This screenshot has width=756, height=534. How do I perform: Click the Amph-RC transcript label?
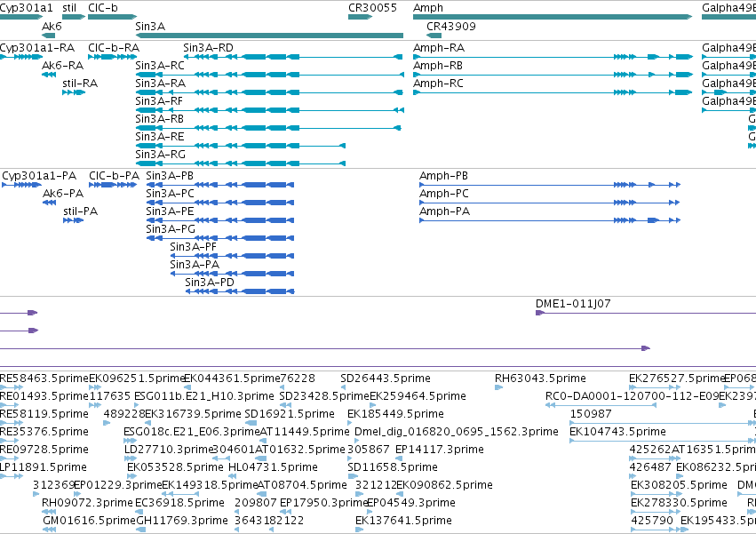click(x=438, y=84)
